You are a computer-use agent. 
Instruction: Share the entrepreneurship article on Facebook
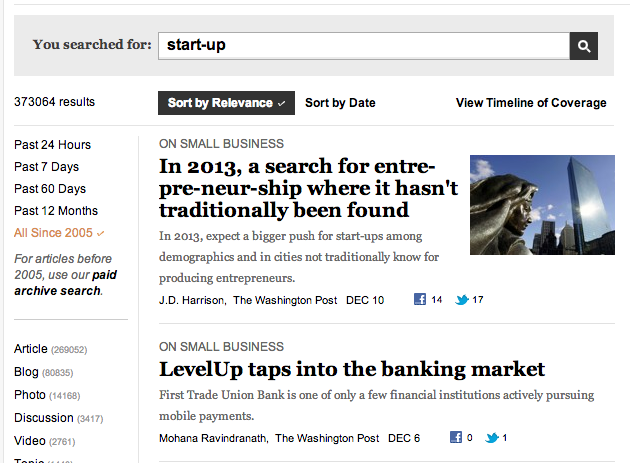point(420,299)
